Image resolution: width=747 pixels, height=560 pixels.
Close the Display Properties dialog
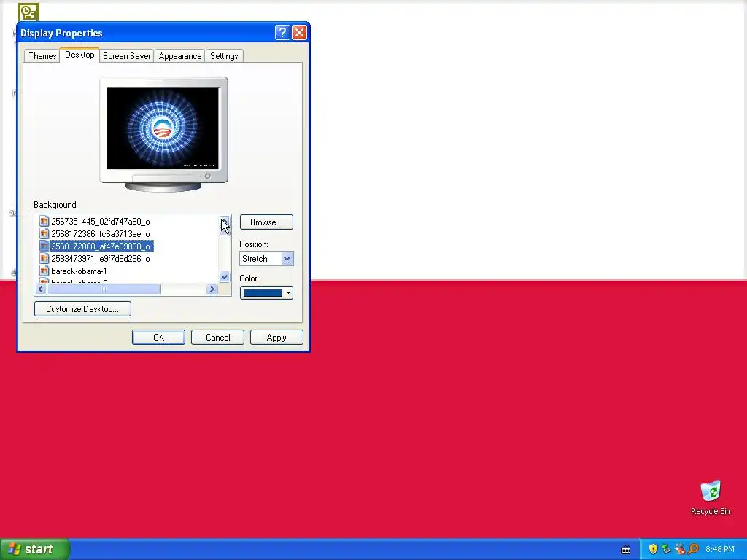tap(299, 32)
